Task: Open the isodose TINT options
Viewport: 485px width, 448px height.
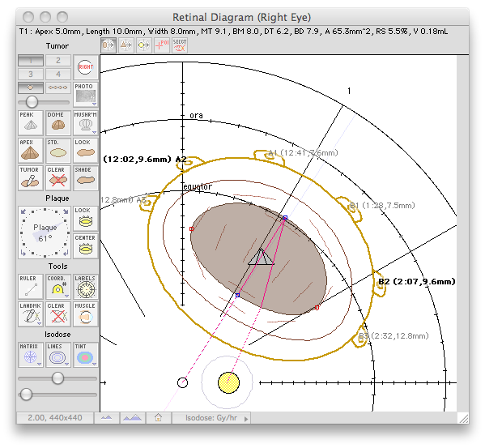Action: (86, 355)
